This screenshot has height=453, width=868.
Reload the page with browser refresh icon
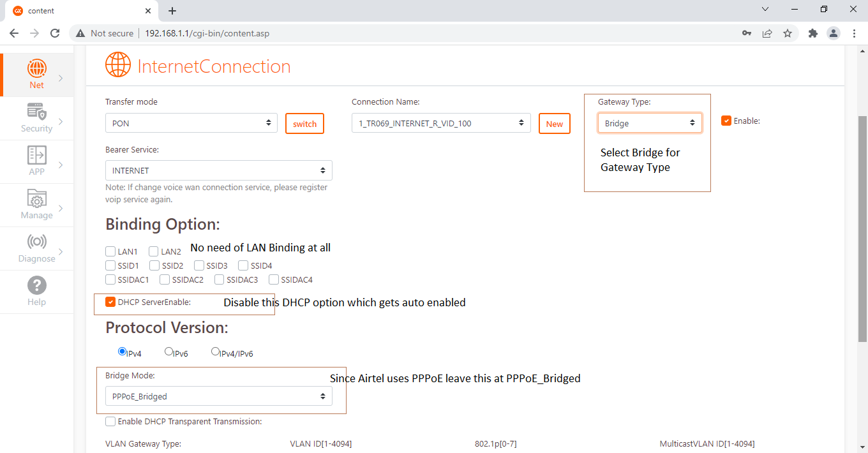coord(55,33)
